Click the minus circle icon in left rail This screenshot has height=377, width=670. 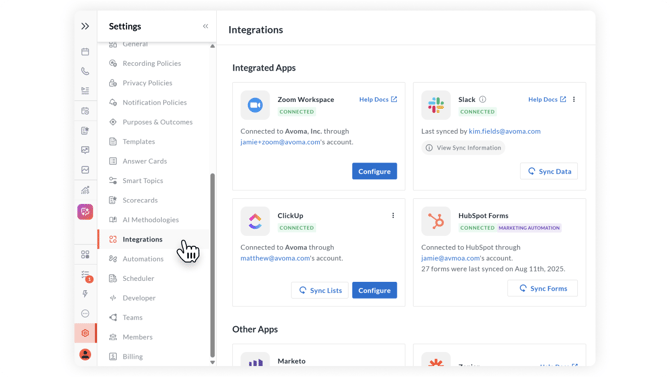coord(85,314)
